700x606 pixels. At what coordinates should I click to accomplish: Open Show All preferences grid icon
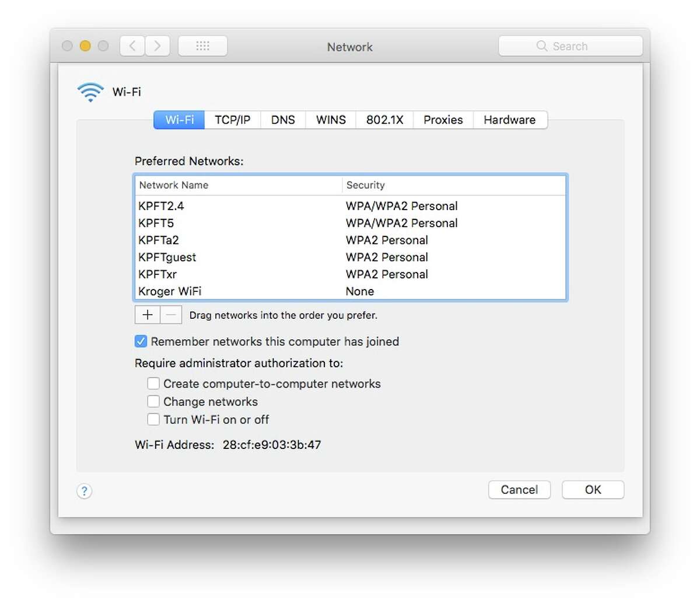click(x=202, y=46)
